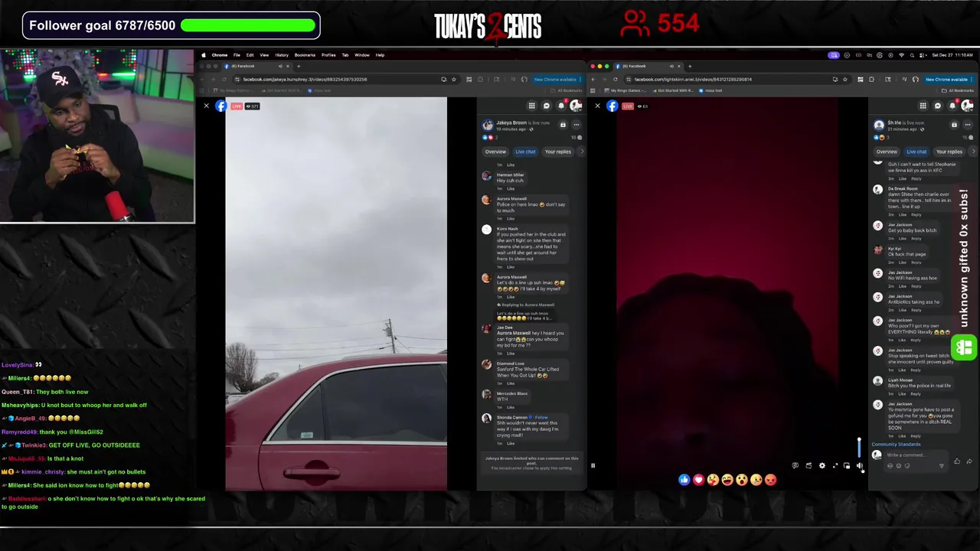
Task: Open Messenger in the right window
Action: click(x=938, y=106)
